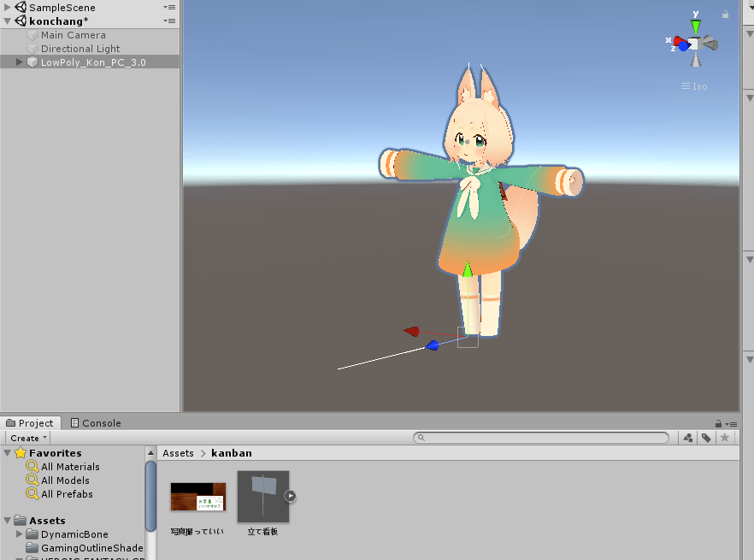Click the cube icon of LowPoly_Kon_PC_3.0

point(32,62)
